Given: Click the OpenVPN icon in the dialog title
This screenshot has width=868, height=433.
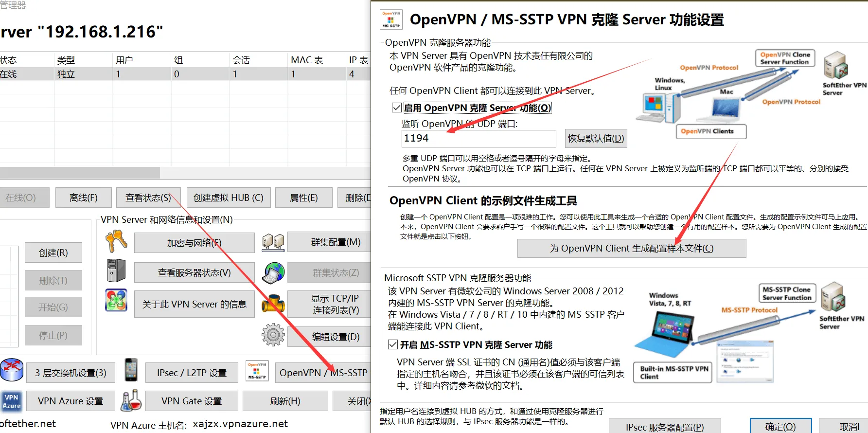Looking at the screenshot, I should coord(391,19).
